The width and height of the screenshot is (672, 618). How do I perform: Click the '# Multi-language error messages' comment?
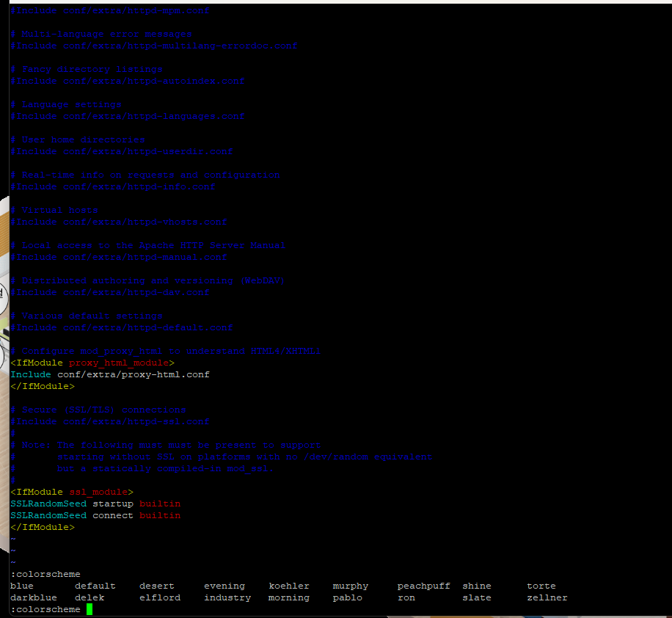pyautogui.click(x=101, y=34)
